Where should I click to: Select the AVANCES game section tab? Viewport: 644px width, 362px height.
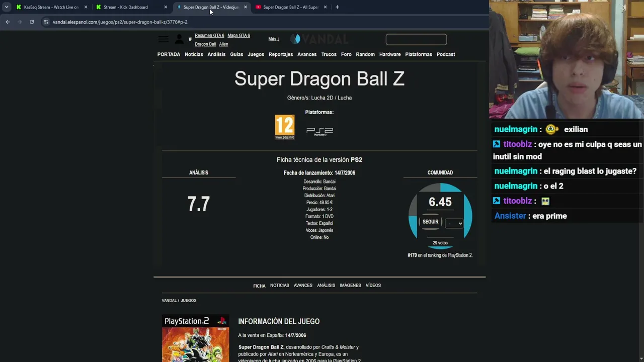click(x=303, y=286)
